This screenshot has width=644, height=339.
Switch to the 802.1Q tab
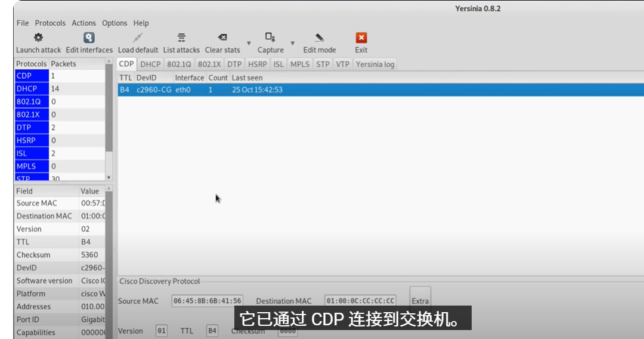pos(179,64)
